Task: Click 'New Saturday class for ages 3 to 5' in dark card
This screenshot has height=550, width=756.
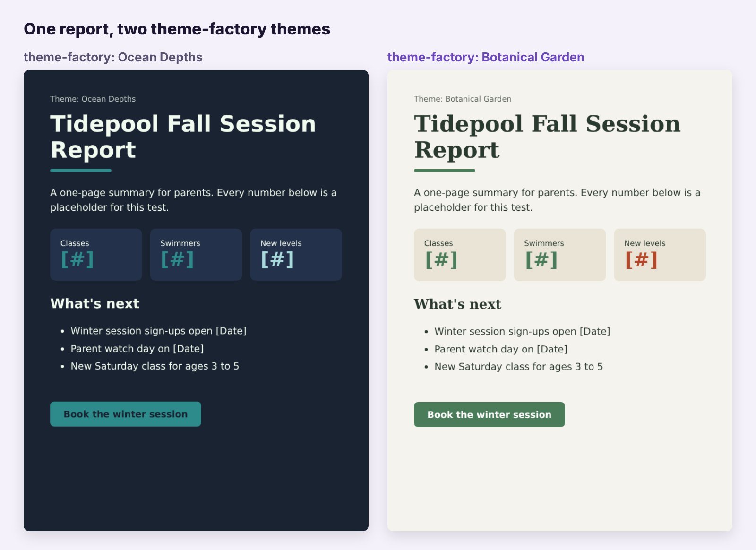Action: coord(155,366)
